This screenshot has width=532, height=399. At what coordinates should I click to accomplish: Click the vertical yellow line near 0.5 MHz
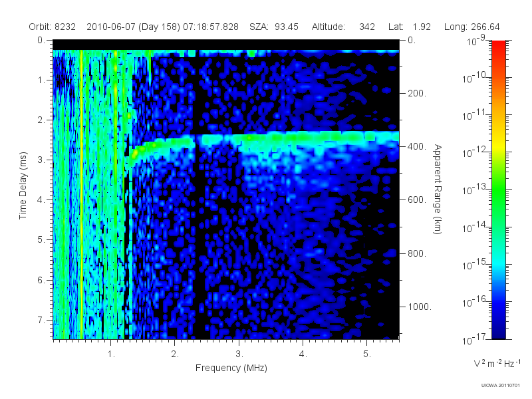pos(81,194)
